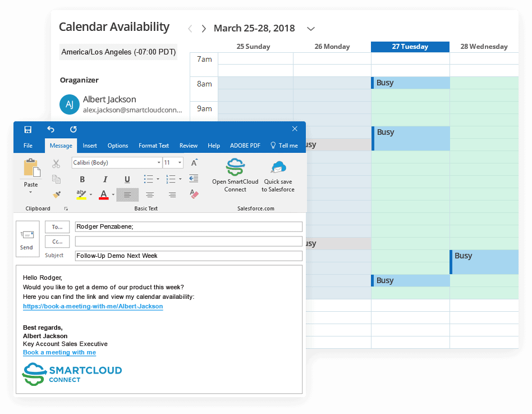The width and height of the screenshot is (532, 414).
Task: Expand the bullets style dropdown arrow
Action: [158, 179]
